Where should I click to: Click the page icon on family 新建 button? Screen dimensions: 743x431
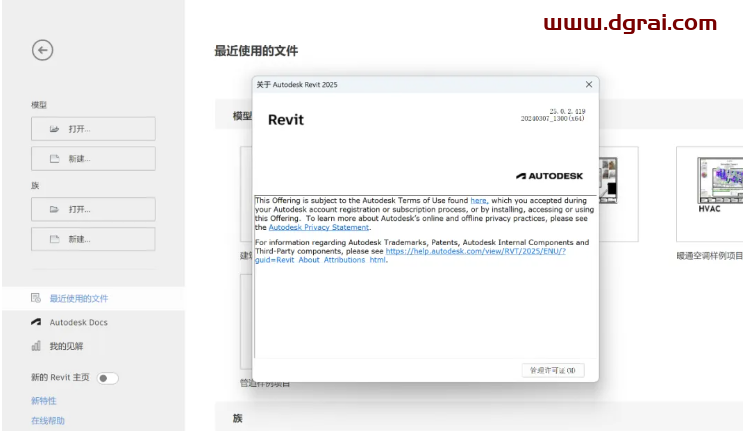pyautogui.click(x=54, y=239)
